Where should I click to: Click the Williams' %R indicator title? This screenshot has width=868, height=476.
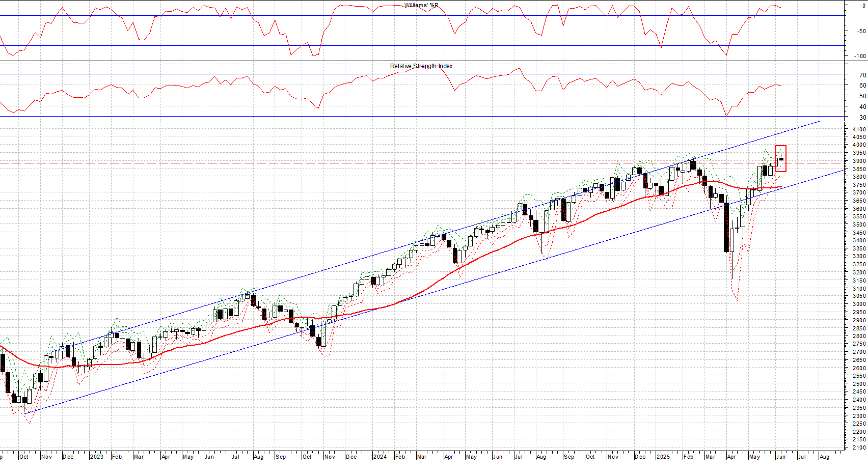click(421, 6)
